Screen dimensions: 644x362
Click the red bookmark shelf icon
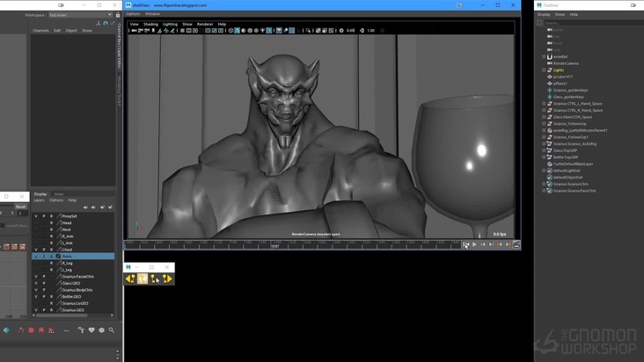click(41, 330)
